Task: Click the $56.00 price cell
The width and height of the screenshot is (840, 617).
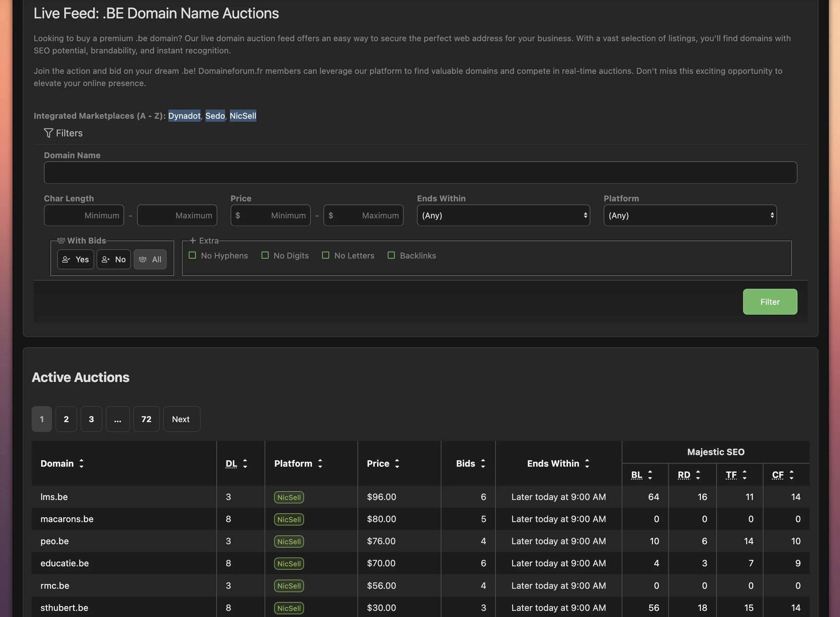Action: (382, 585)
